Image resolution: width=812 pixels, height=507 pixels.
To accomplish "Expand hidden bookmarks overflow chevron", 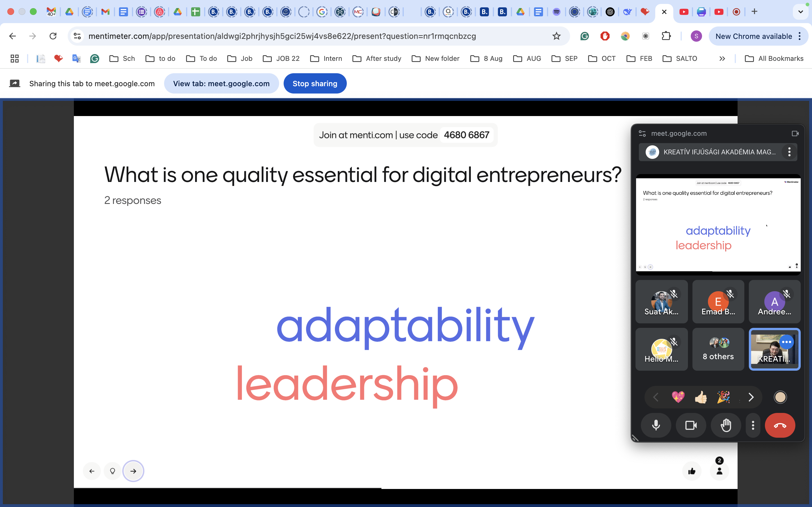I will click(722, 59).
